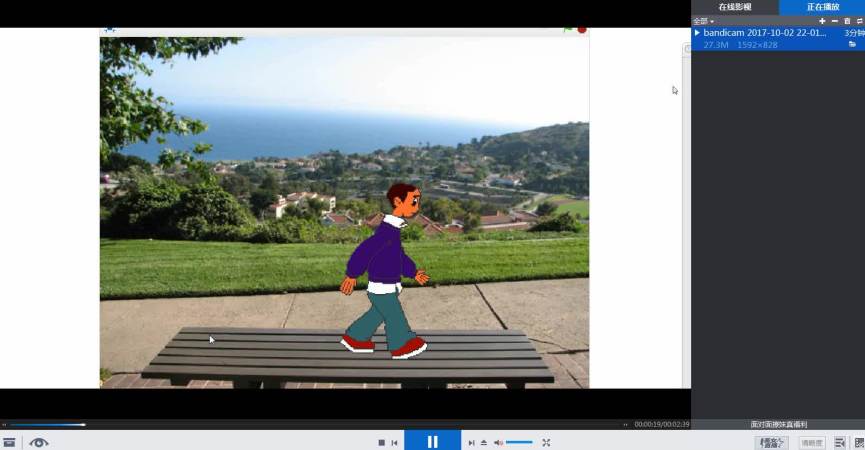
Task: Switch to the 正在播放 tab
Action: click(x=823, y=7)
